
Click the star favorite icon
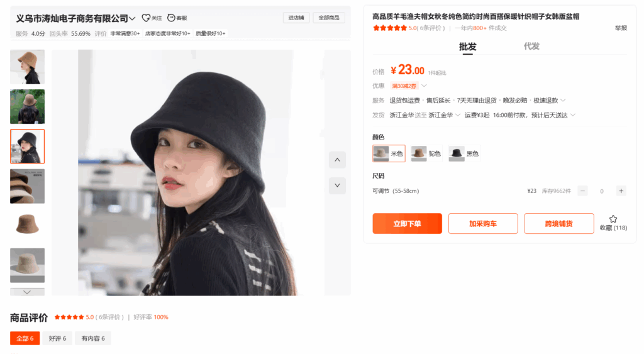(x=613, y=219)
